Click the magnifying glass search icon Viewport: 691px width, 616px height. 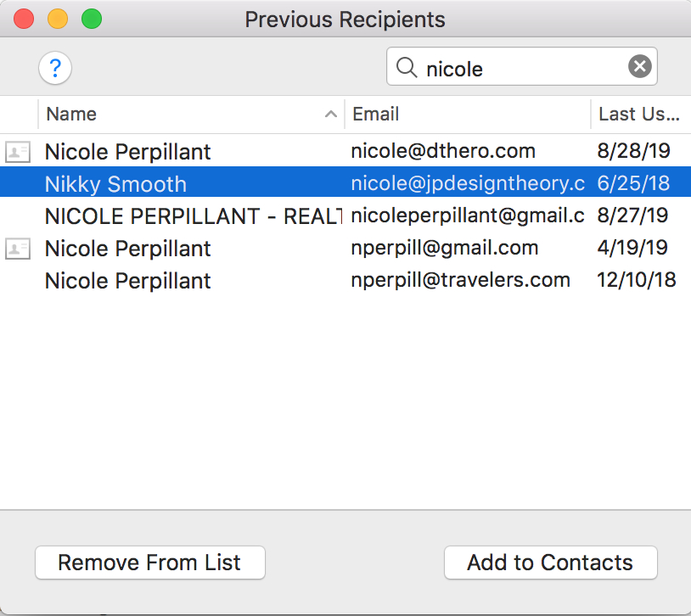tap(407, 67)
